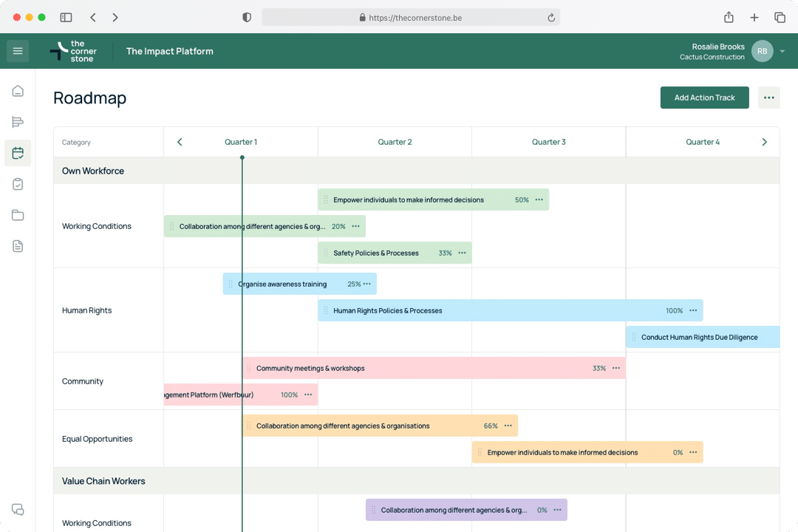Open options for purple Collaboration 0% track
The image size is (798, 532).
click(x=557, y=510)
